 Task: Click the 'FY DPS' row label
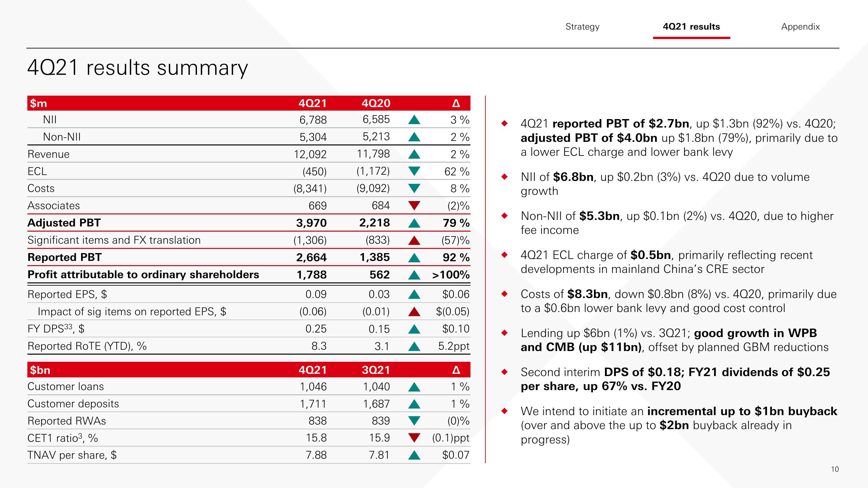(56, 329)
